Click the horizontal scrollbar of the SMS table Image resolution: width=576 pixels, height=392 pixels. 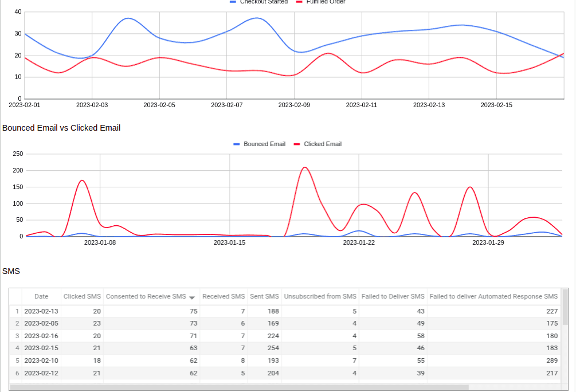239,387
